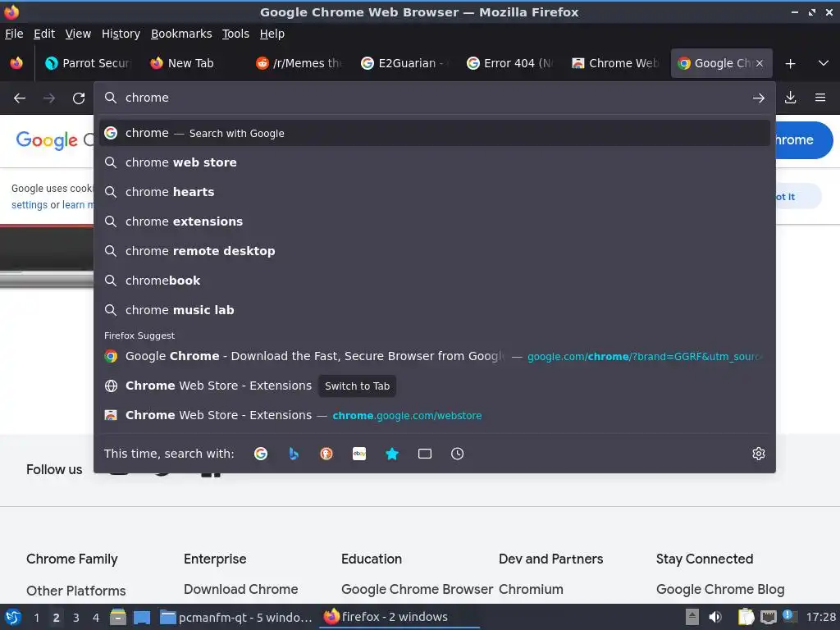The width and height of the screenshot is (840, 630).
Task: Click the removable media tray icon
Action: click(692, 617)
